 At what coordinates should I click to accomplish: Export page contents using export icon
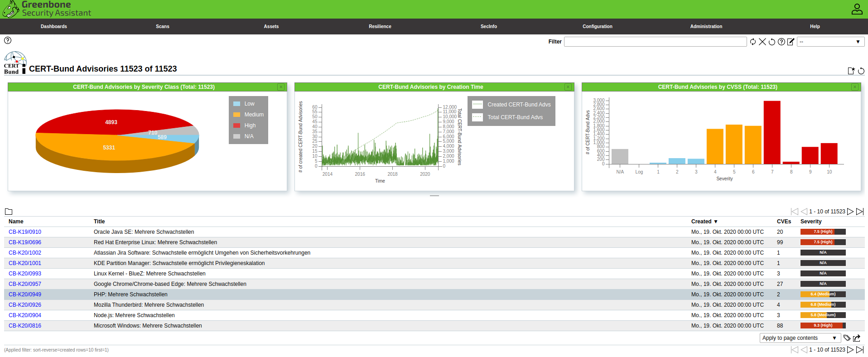tap(857, 338)
